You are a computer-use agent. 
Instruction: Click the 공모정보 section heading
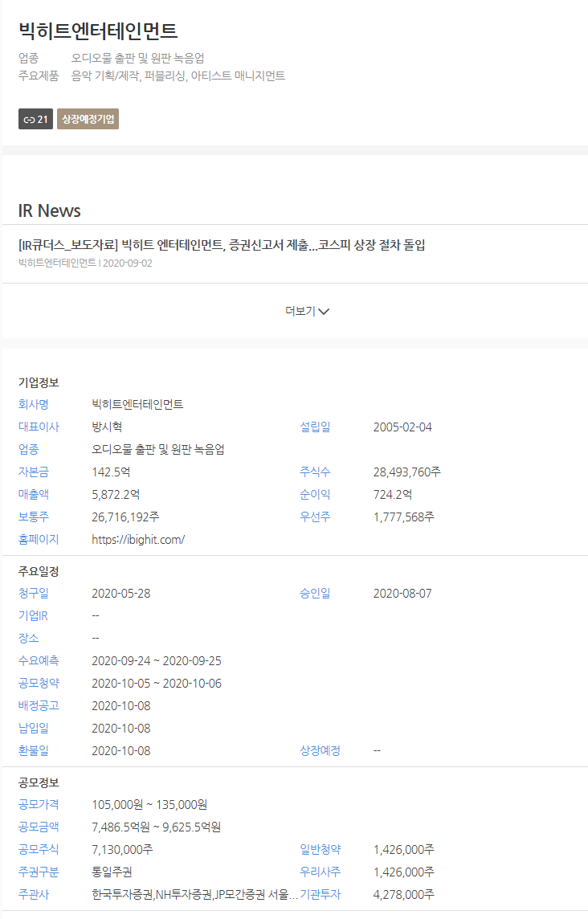click(39, 783)
